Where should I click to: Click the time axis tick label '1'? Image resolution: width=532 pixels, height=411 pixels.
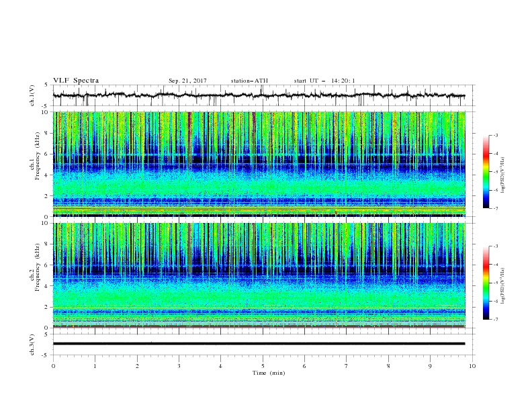95,366
